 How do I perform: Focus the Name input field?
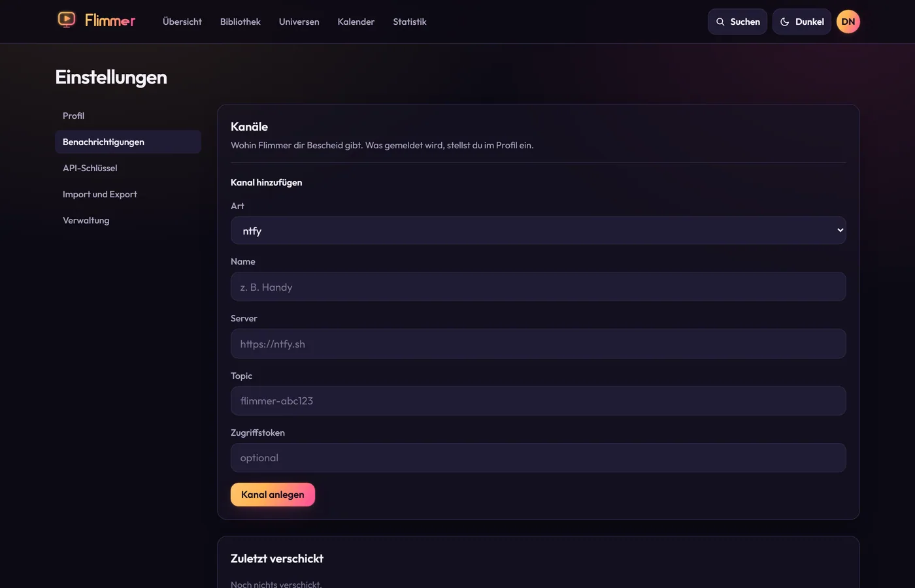point(539,287)
